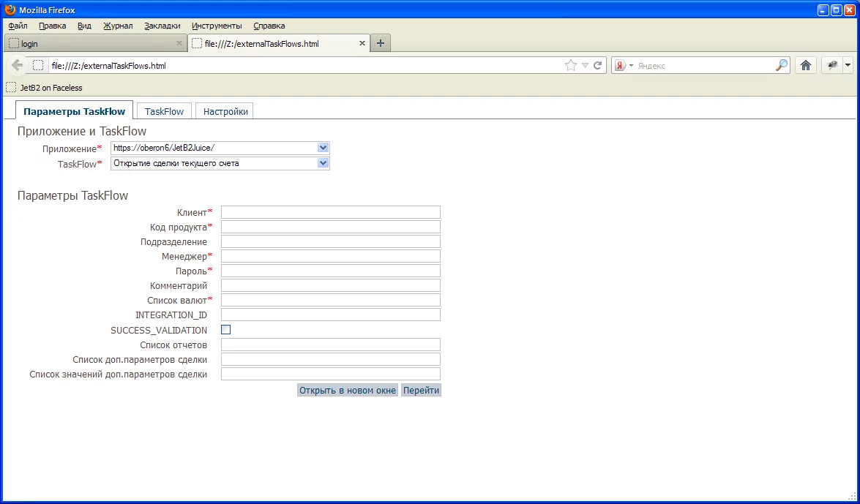The height and width of the screenshot is (504, 860).
Task: Click the Открыть в новом окне button
Action: (347, 390)
